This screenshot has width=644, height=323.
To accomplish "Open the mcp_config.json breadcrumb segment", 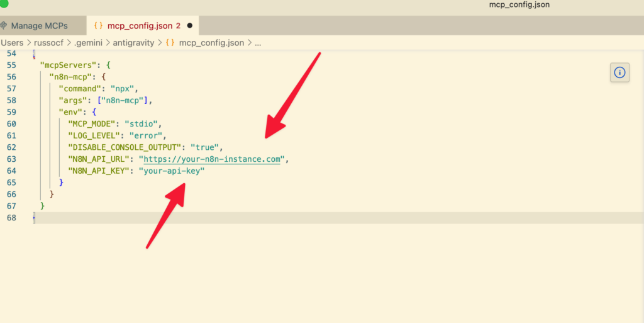I will [x=211, y=43].
